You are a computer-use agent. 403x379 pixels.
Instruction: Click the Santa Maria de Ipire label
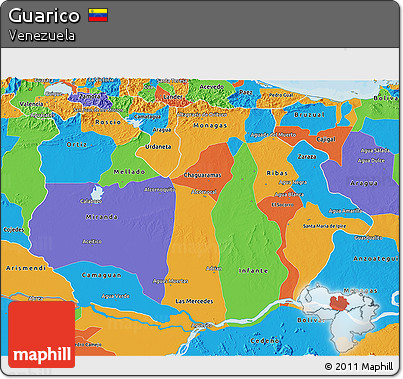coord(324,226)
